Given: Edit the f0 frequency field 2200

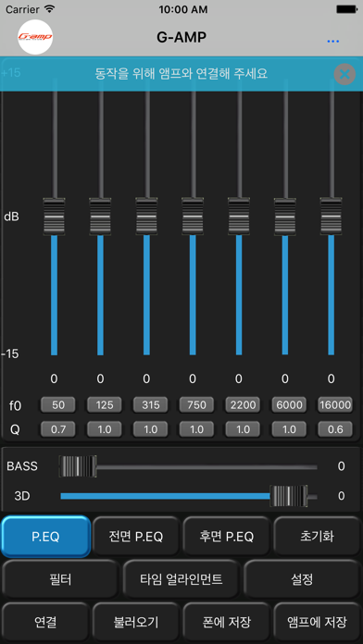Looking at the screenshot, I should click(x=243, y=405).
